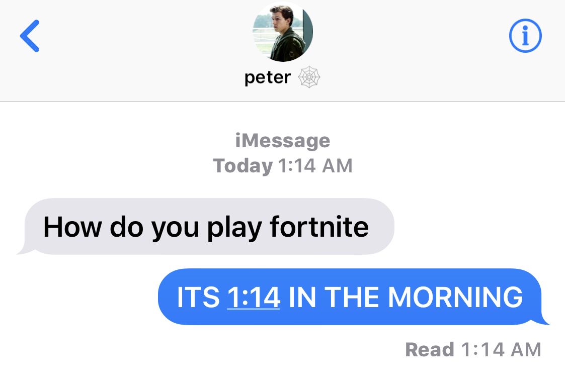Click the bold word Read
This screenshot has width=565, height=392.
(430, 349)
